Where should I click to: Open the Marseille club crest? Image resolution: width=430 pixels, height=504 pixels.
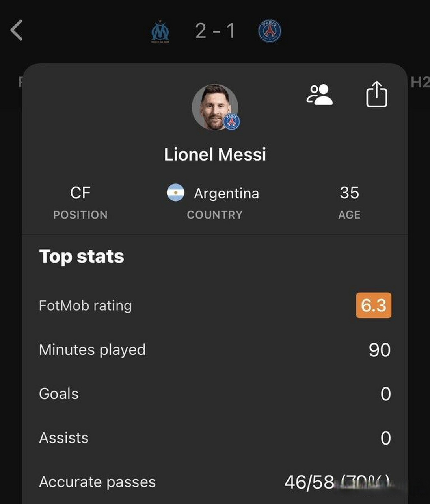click(160, 31)
